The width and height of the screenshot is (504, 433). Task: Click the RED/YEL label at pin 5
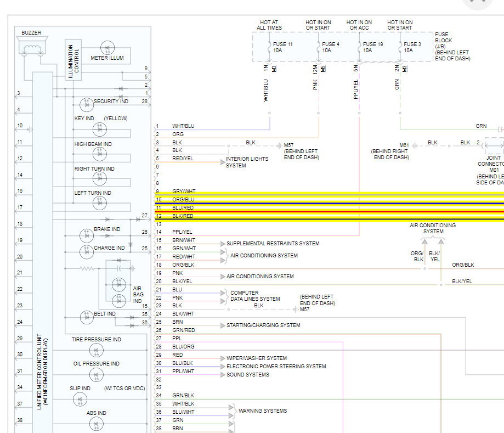[x=183, y=159]
